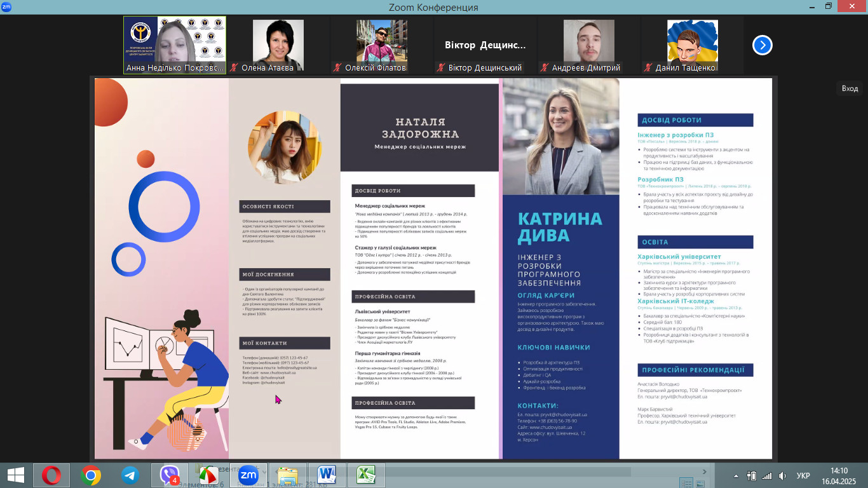Open Opera browser from the taskbar
The width and height of the screenshot is (868, 488).
pyautogui.click(x=51, y=475)
